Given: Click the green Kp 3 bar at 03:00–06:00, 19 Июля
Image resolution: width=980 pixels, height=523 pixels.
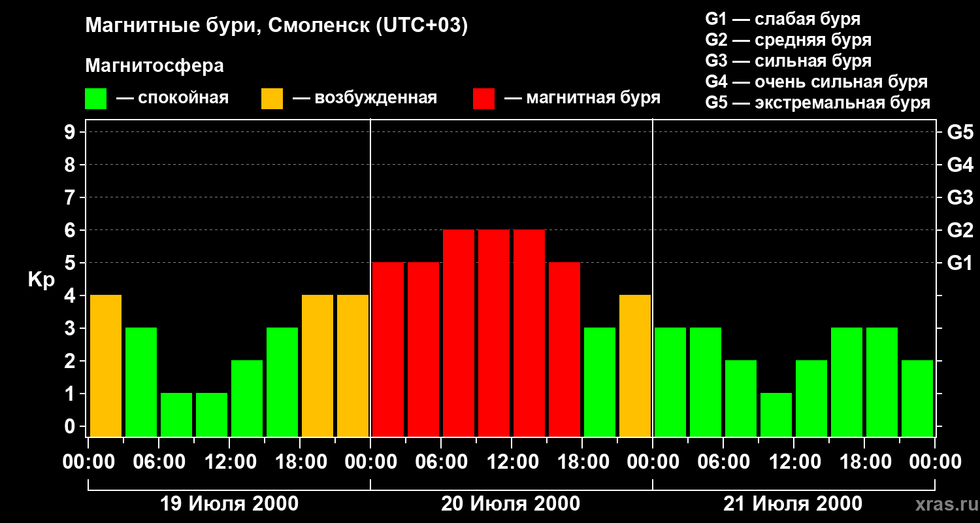Looking at the screenshot, I should 141,382.
